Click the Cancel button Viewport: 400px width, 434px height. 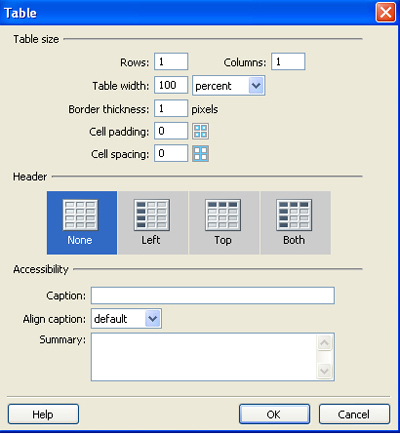pyautogui.click(x=354, y=414)
